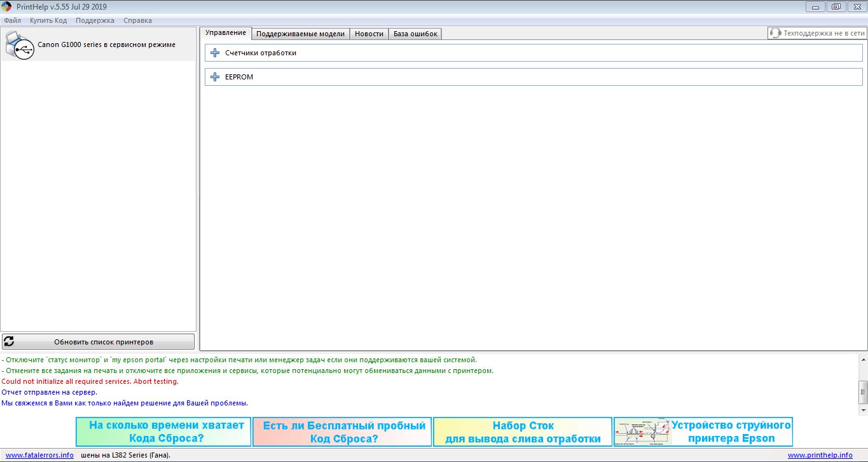Select the Canon G1000 series printer label
Viewport: 868px width, 462px height.
[106, 44]
